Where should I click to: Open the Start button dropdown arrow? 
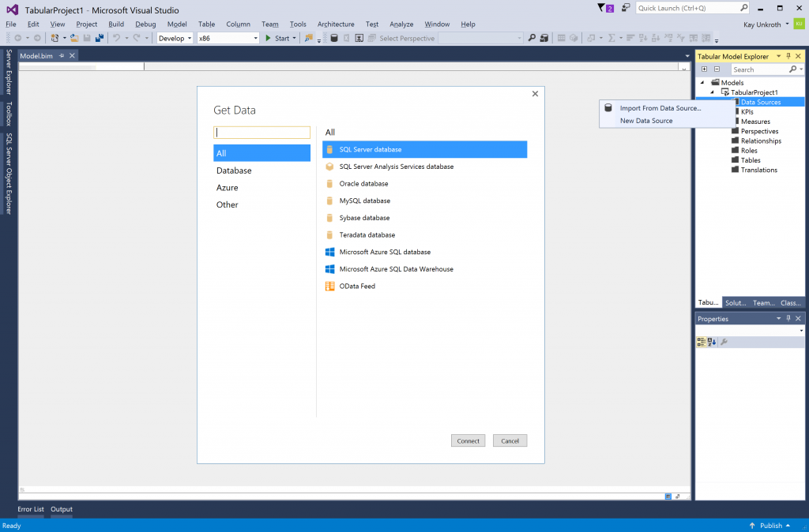click(x=294, y=38)
